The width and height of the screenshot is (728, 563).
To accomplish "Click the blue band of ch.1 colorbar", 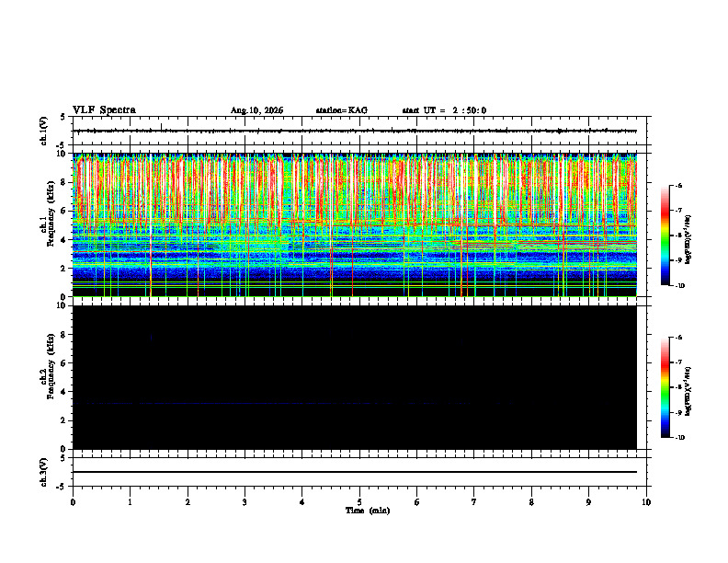I will pos(665,270).
